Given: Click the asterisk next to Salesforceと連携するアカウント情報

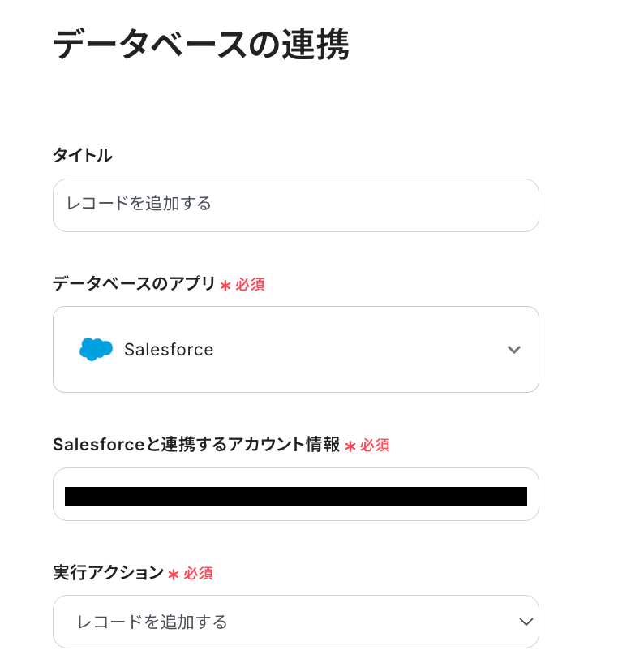Looking at the screenshot, I should (350, 446).
